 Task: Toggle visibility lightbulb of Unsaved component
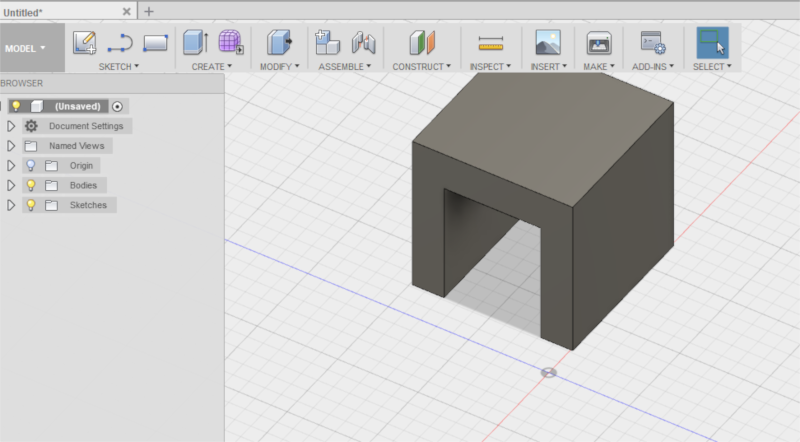point(16,106)
